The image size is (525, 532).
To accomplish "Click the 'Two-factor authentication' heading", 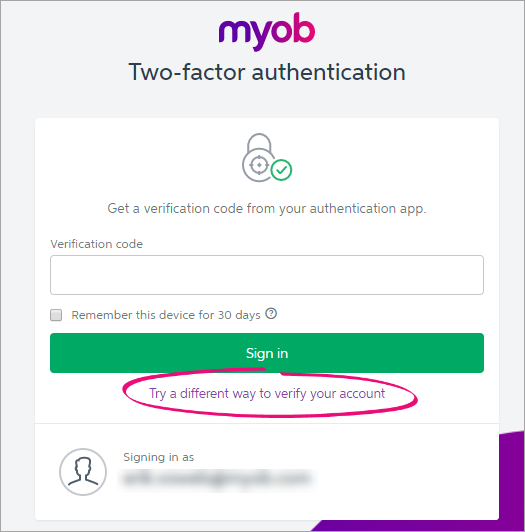I will click(267, 72).
